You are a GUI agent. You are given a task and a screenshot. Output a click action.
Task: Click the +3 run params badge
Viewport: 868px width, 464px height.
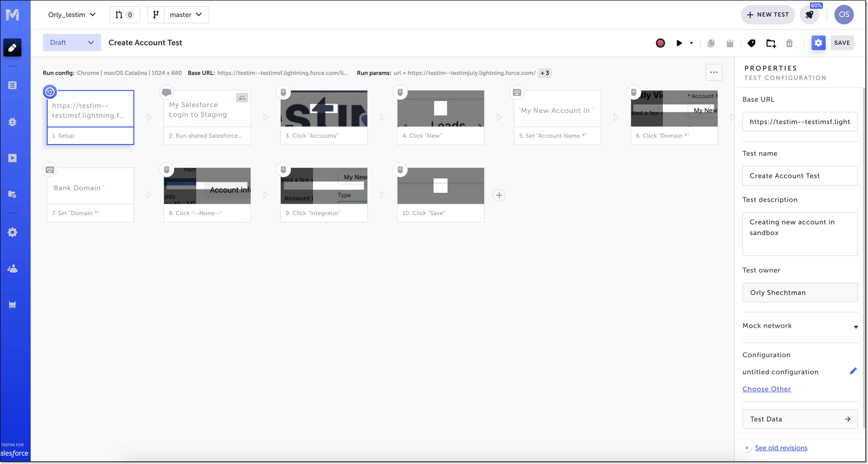pos(544,73)
